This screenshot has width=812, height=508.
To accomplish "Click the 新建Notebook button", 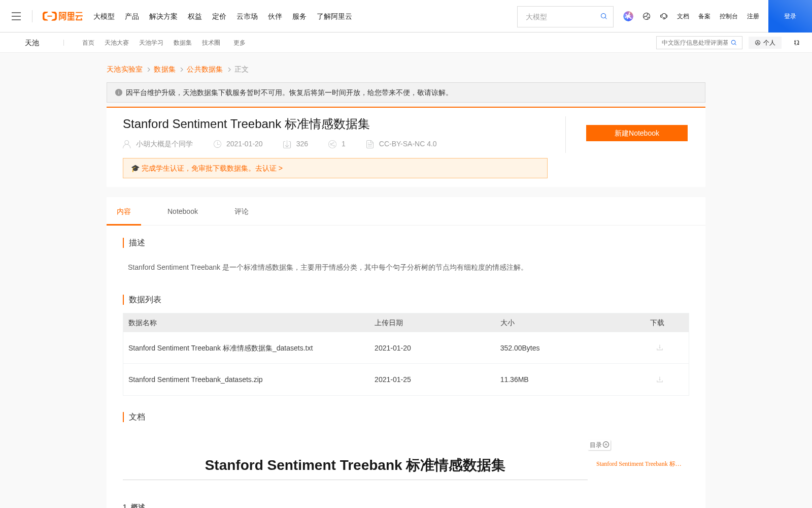I will click(637, 133).
